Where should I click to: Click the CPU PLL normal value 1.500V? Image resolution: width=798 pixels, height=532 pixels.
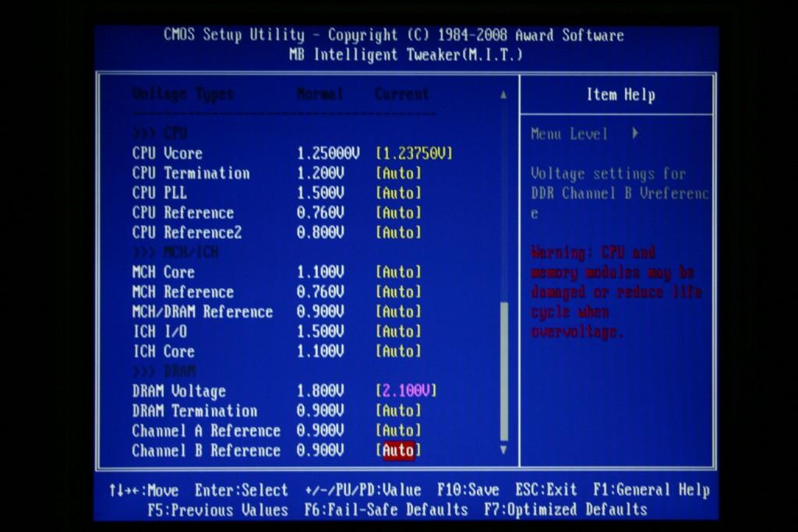point(320,193)
